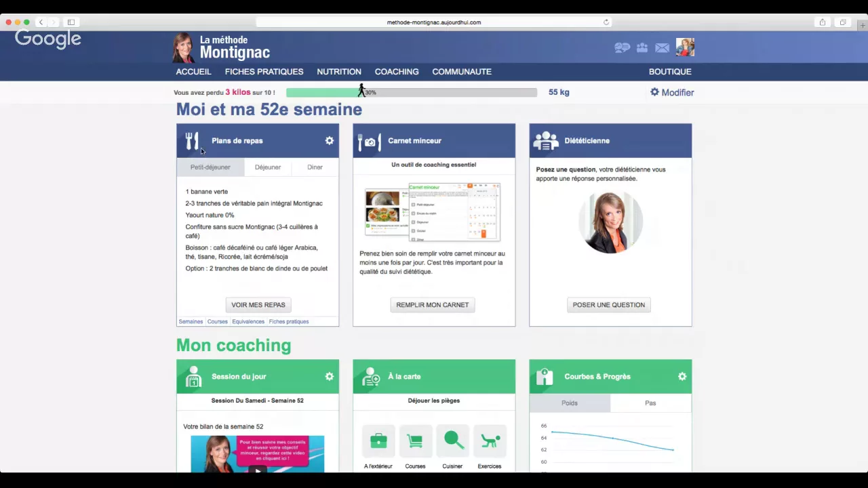Viewport: 868px width, 488px height.
Task: Click the Session du jour calendar icon
Action: click(193, 377)
